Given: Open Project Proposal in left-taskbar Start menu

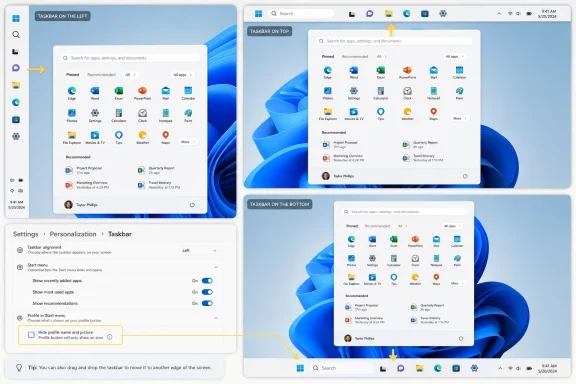Looking at the screenshot, I should pyautogui.click(x=84, y=170).
